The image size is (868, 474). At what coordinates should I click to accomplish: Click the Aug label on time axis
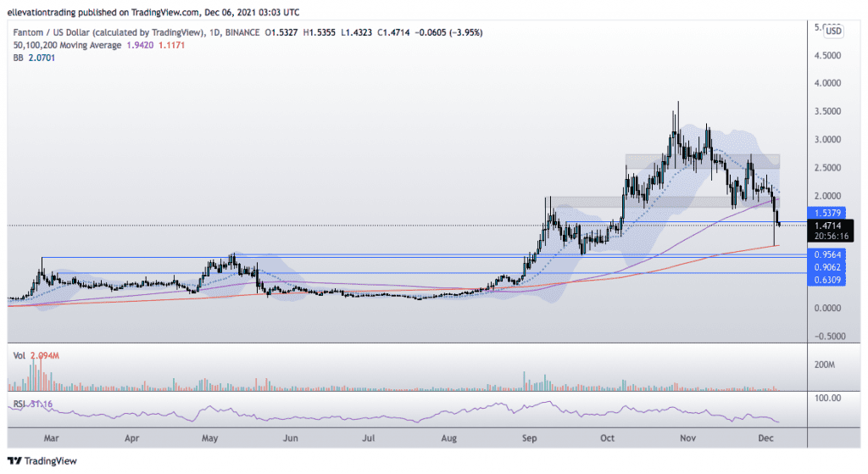[449, 438]
